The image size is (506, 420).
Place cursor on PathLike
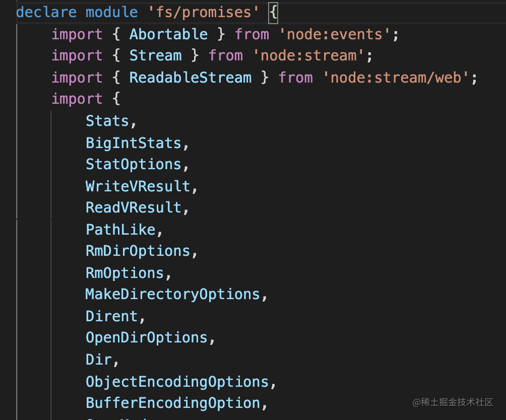(120, 230)
